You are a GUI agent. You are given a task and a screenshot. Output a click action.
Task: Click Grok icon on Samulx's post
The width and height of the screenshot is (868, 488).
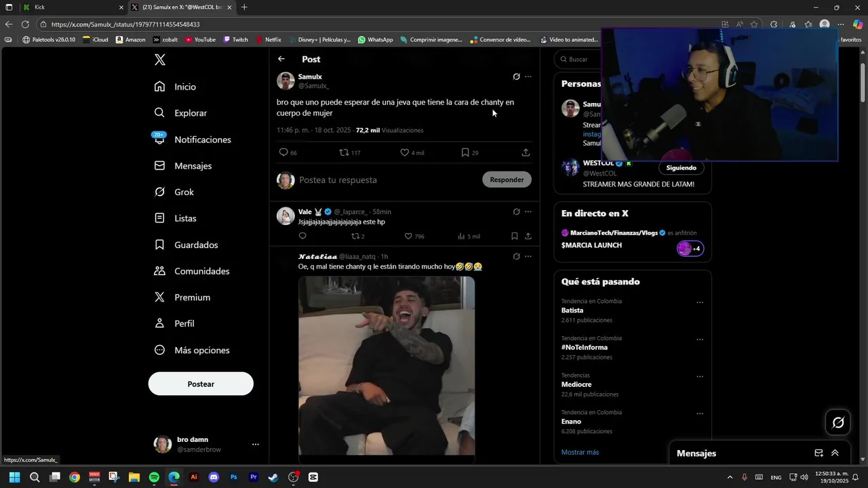(516, 77)
